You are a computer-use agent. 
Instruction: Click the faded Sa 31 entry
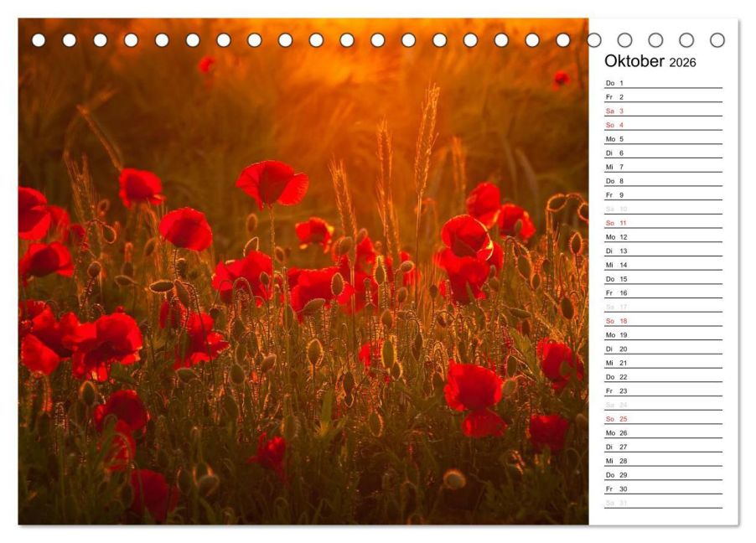pos(664,503)
